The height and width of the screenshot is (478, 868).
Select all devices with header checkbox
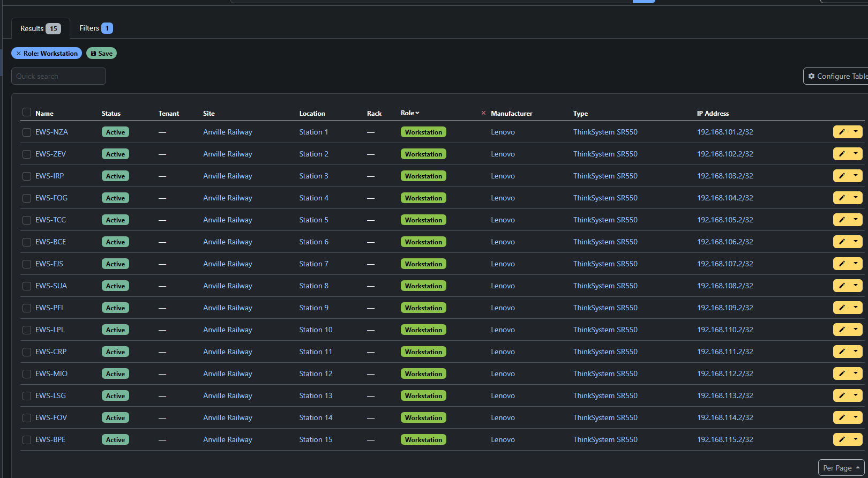(27, 112)
